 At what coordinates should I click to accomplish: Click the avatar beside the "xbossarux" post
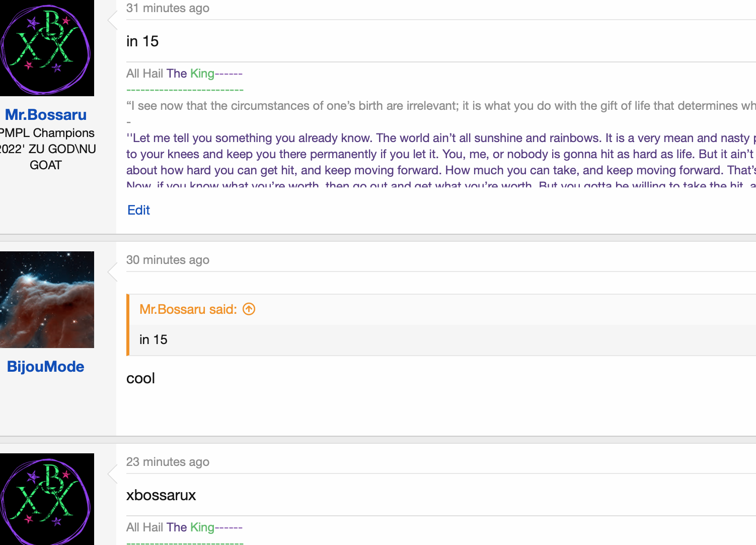46,499
